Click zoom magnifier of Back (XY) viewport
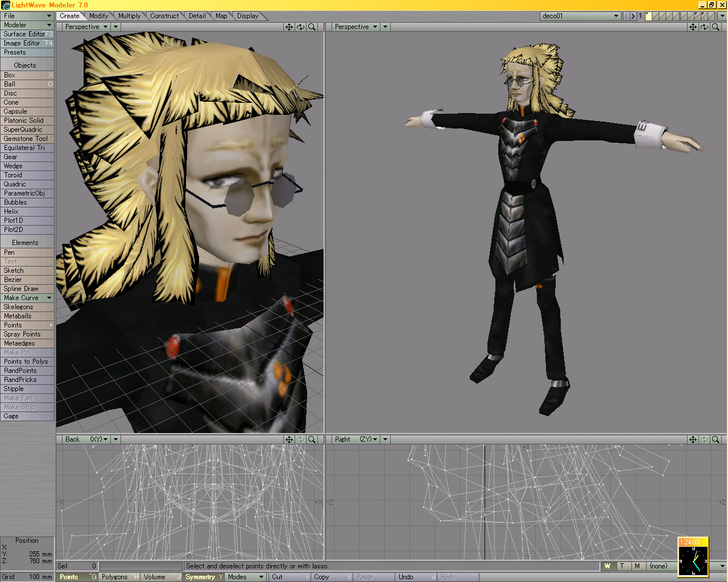728x582 pixels. [312, 439]
